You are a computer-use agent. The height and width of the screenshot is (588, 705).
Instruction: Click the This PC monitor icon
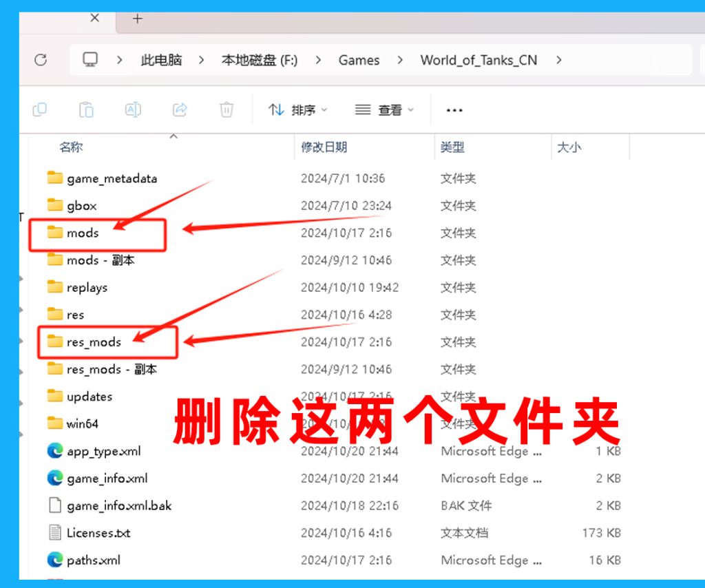90,59
